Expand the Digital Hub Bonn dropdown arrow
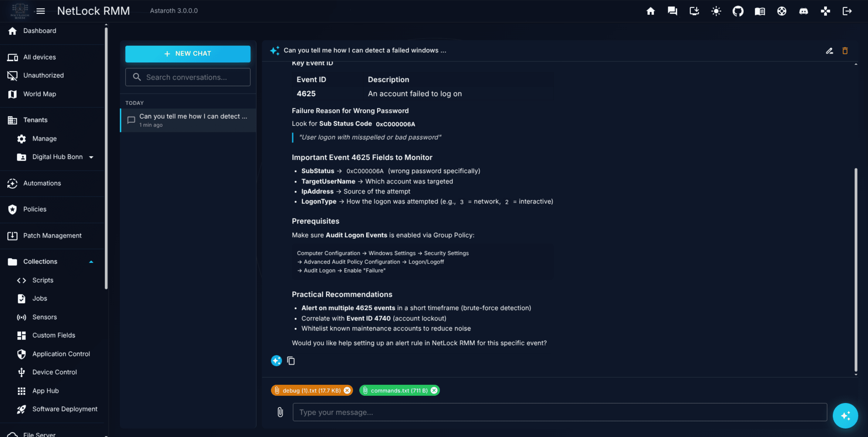 [91, 157]
